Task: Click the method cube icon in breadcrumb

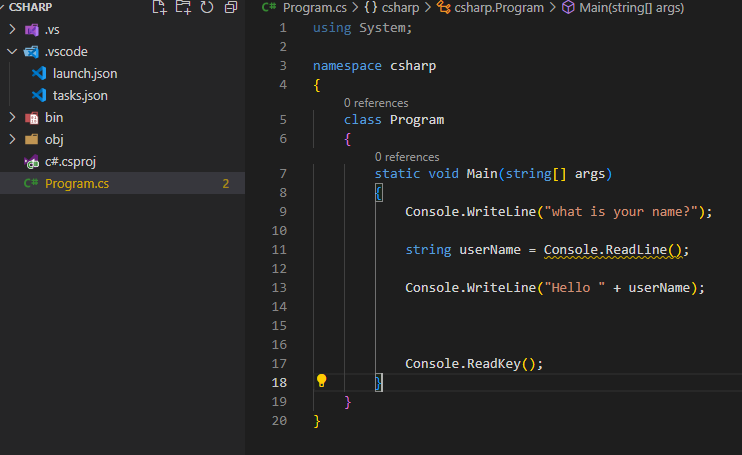Action: tap(568, 7)
